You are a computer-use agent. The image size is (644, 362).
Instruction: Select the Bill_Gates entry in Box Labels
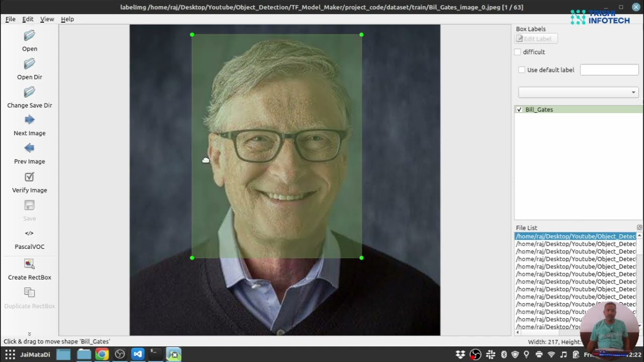pos(579,110)
